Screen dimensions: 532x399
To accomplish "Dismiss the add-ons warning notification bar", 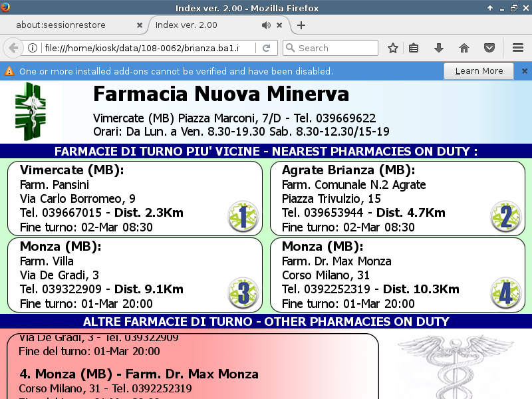I will tap(524, 71).
